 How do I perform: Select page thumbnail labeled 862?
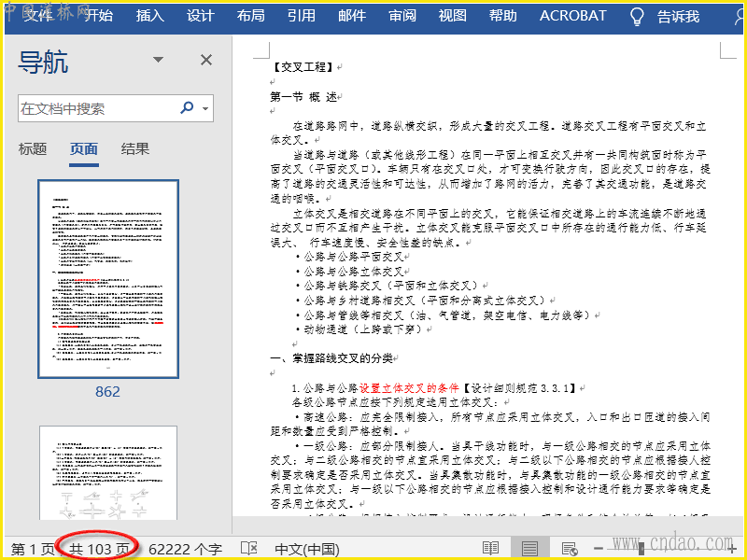point(108,279)
